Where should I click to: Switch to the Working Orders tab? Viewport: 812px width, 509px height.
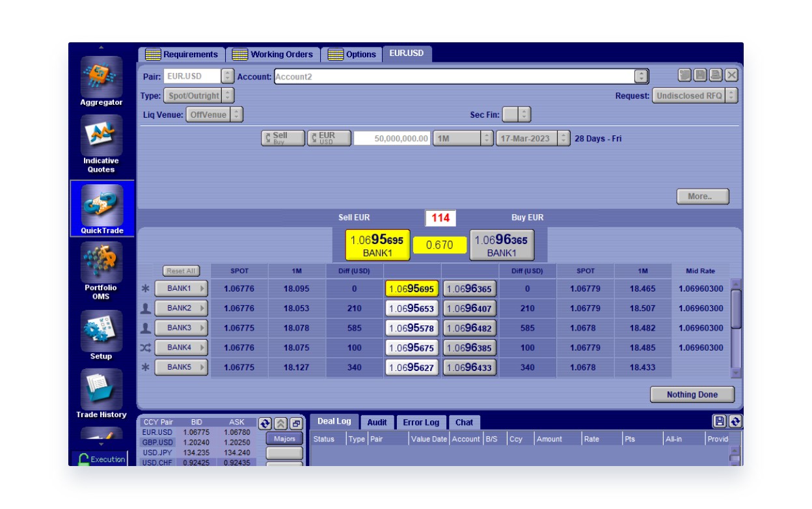point(273,55)
